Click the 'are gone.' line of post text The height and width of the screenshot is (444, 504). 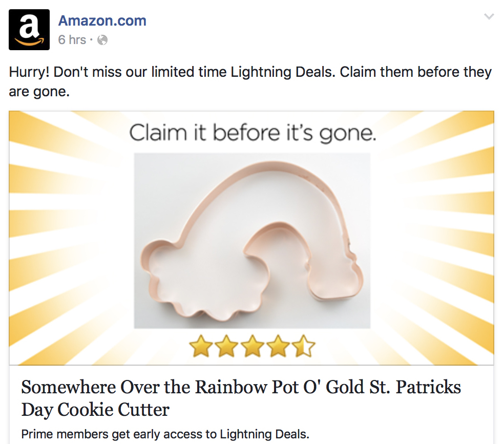click(x=39, y=93)
